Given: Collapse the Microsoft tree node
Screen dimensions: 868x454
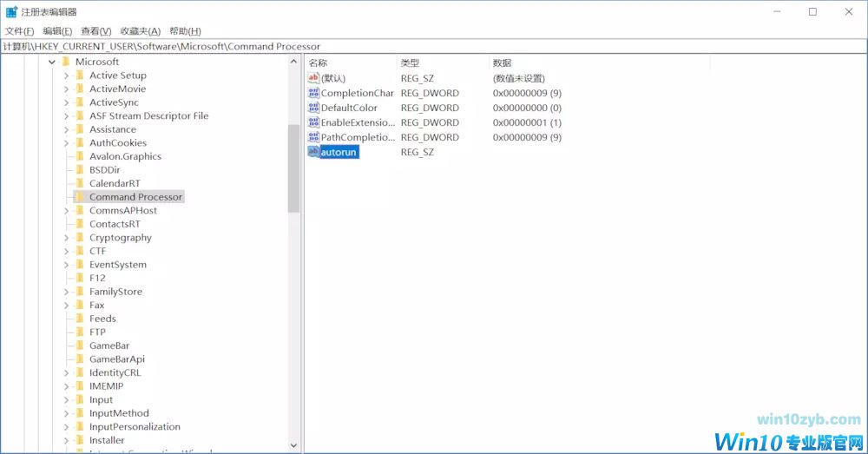Looking at the screenshot, I should (52, 62).
